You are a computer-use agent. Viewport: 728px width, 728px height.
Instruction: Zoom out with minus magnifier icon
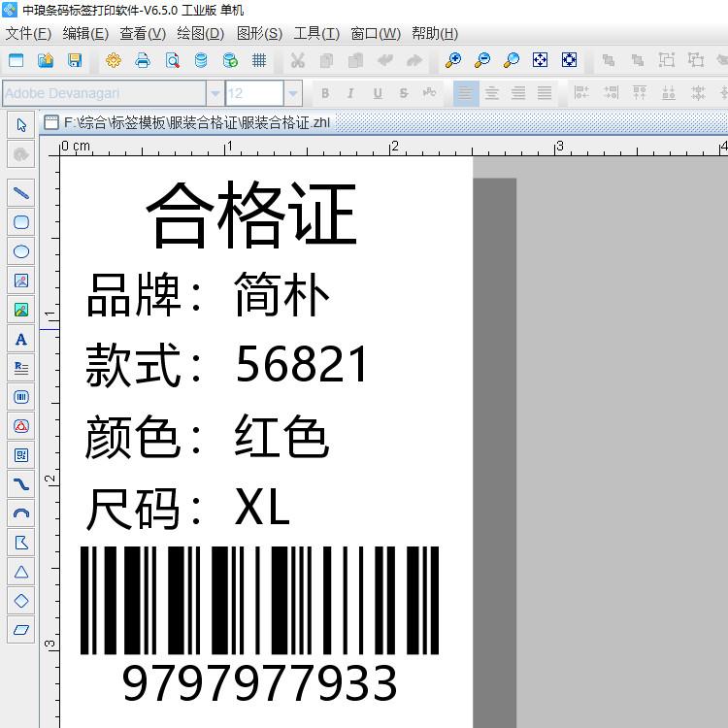(482, 60)
